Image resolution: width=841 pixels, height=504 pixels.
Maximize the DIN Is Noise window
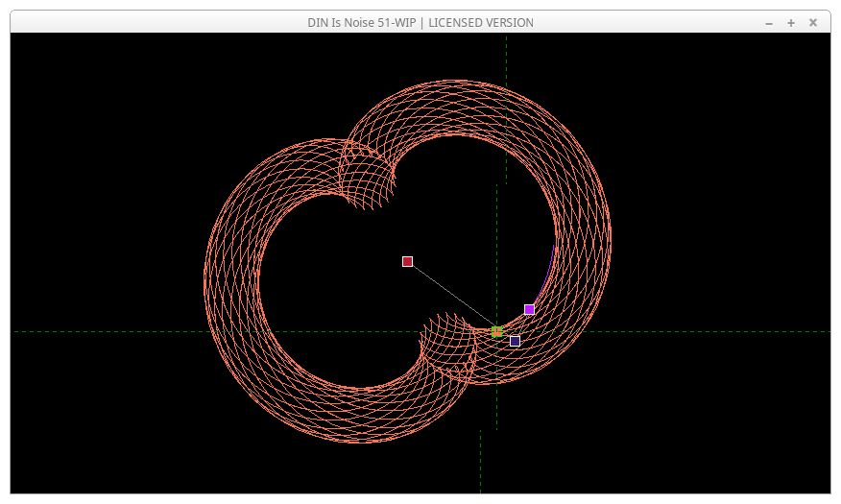tap(791, 23)
